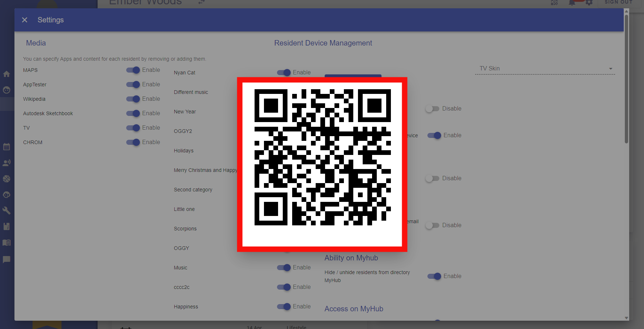Select the 'OGGY2' category row

pos(183,131)
